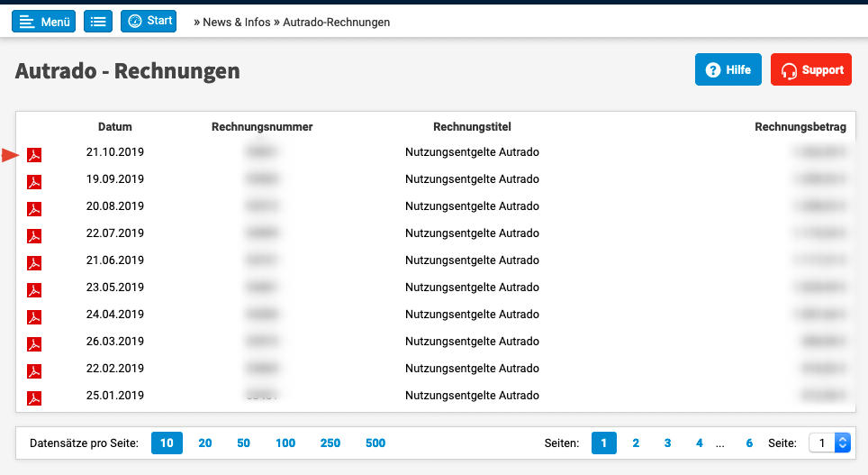Open PDF invoice dated 21.10.2019
868x475 pixels.
tap(34, 156)
